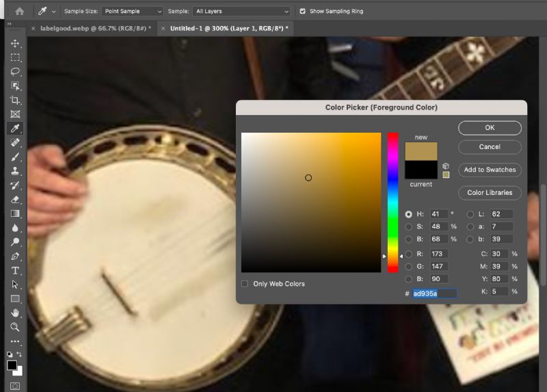Expand the collapsed toolbar double-arrow
The image size is (547, 392).
pos(9,24)
